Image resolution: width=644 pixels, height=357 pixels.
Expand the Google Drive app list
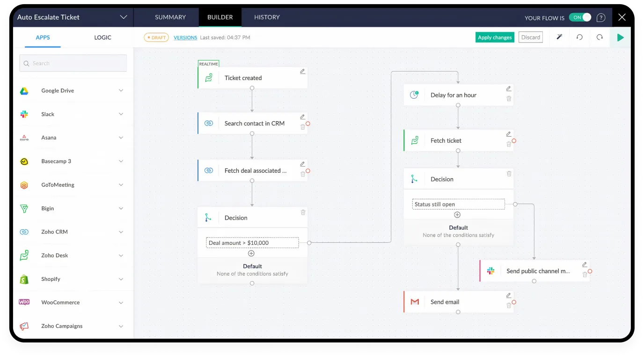pyautogui.click(x=121, y=91)
